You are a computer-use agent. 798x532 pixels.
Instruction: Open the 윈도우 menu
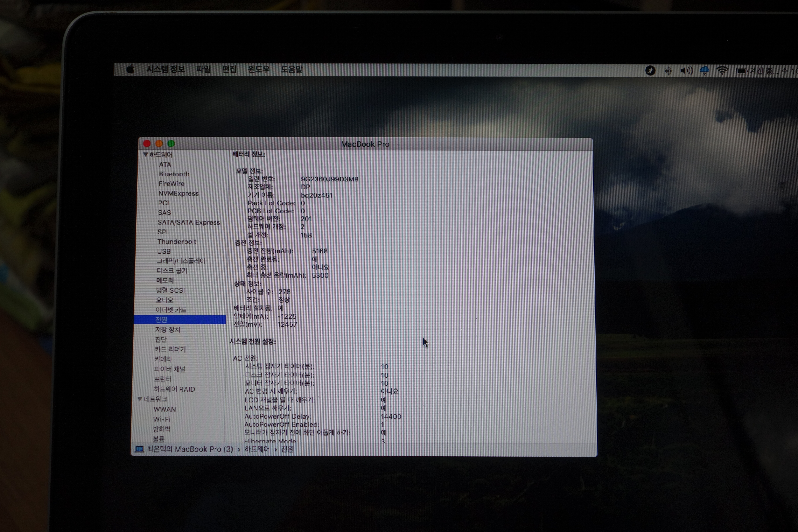pos(259,70)
